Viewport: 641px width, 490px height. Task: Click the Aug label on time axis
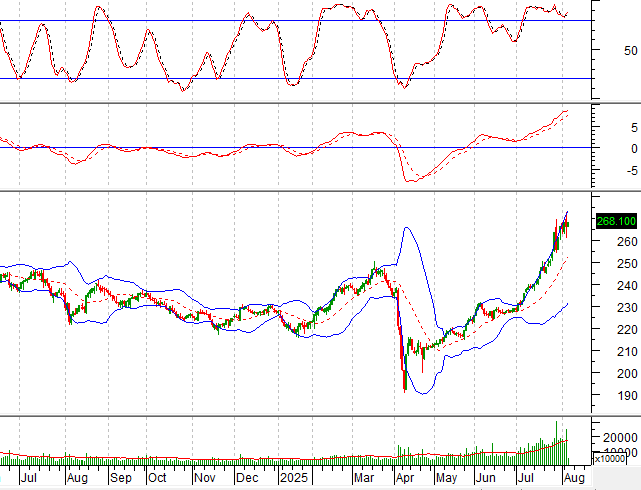pos(76,478)
